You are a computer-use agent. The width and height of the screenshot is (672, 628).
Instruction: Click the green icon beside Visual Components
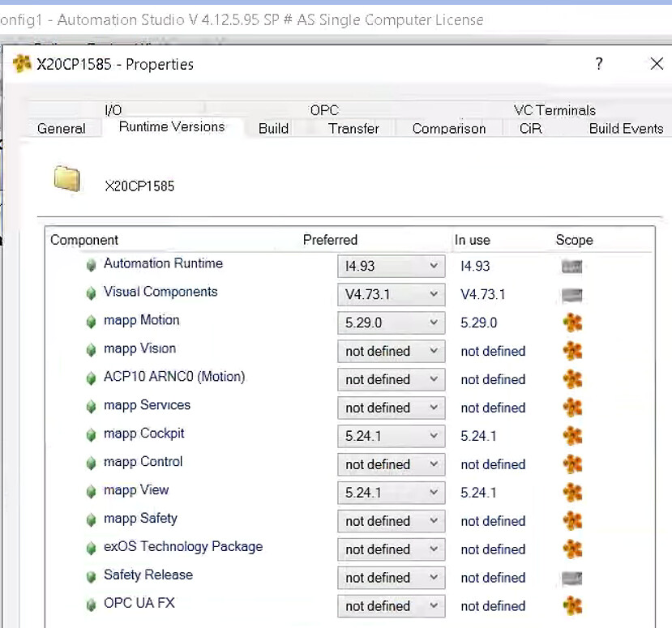tap(91, 293)
